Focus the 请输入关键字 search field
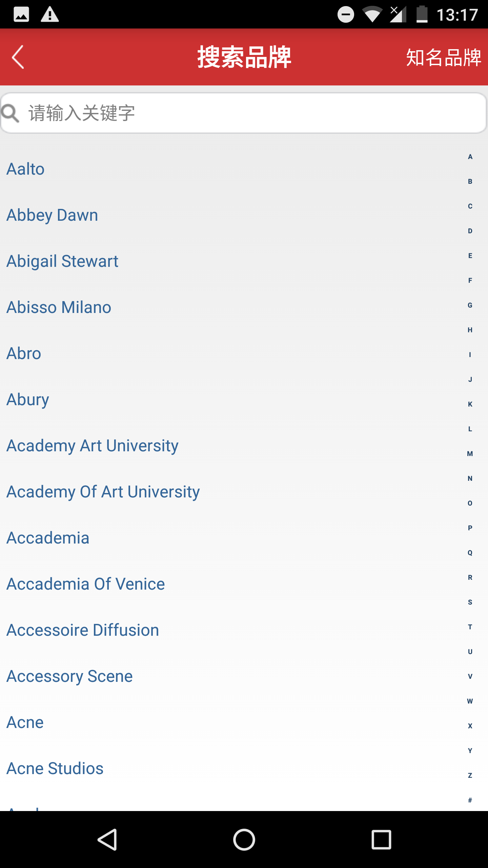Image resolution: width=488 pixels, height=868 pixels. [244, 113]
